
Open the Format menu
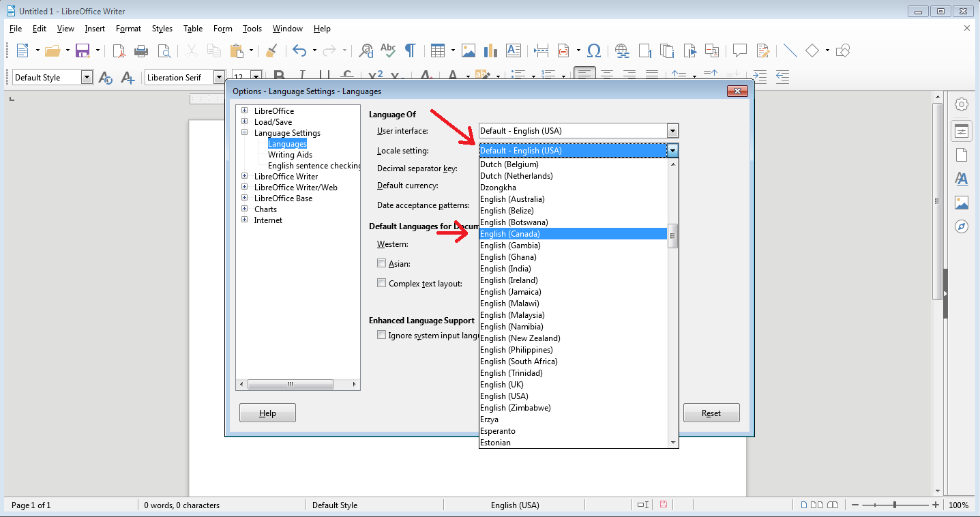point(128,29)
